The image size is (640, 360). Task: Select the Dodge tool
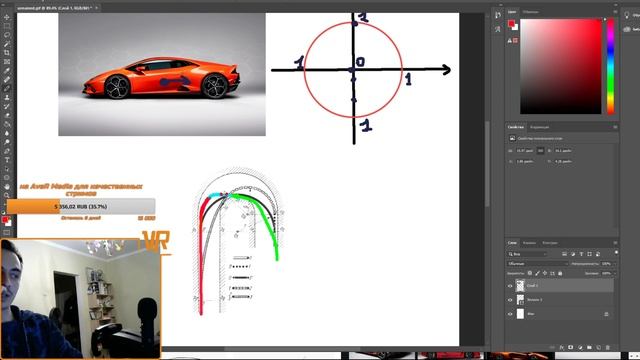tap(7, 142)
